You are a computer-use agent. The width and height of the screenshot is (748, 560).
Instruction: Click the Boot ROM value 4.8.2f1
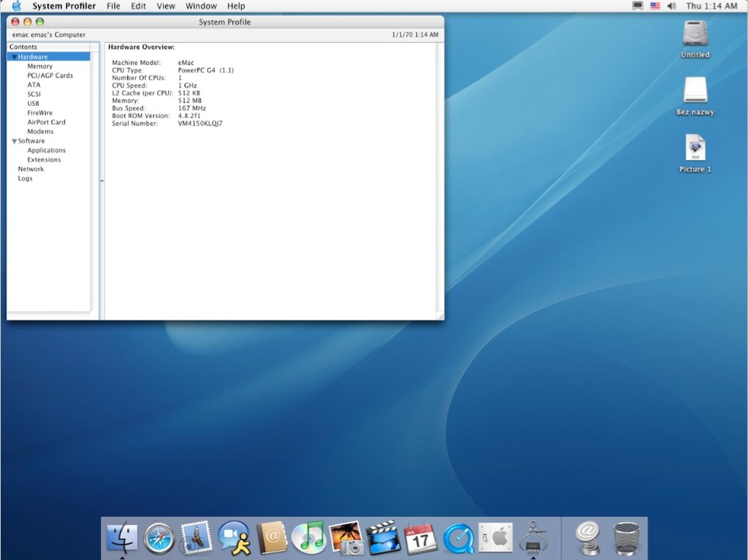tap(189, 116)
